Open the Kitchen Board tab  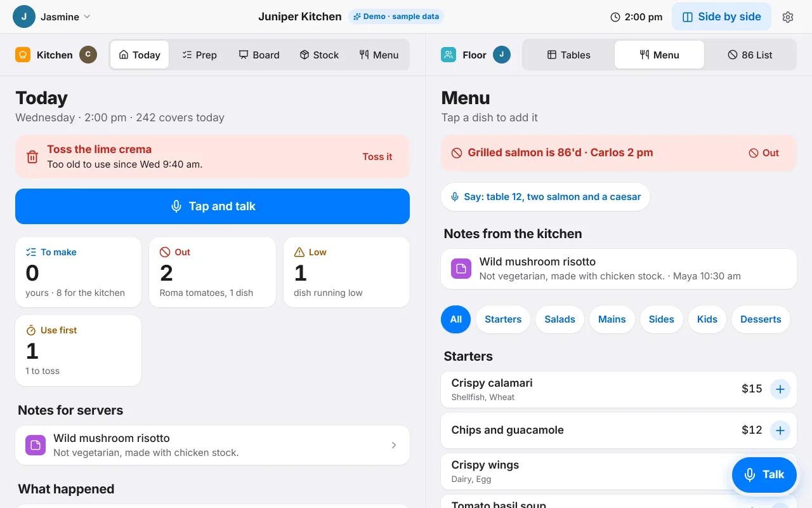259,55
